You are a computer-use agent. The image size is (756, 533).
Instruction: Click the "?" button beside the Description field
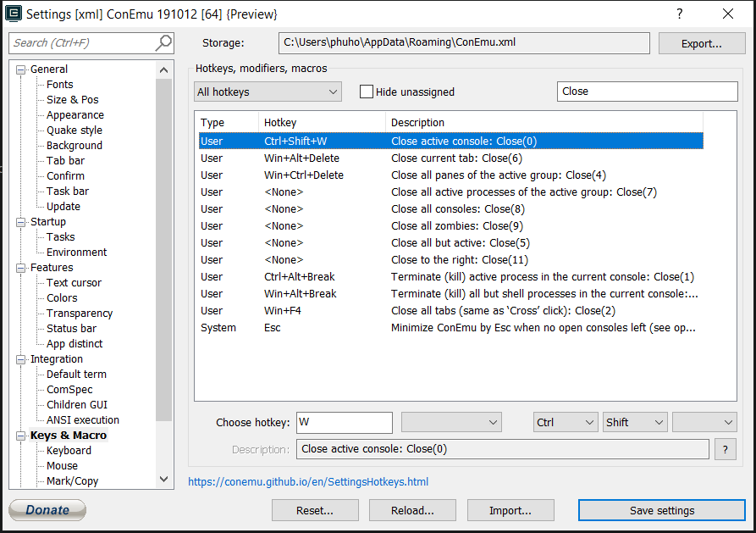pyautogui.click(x=726, y=449)
